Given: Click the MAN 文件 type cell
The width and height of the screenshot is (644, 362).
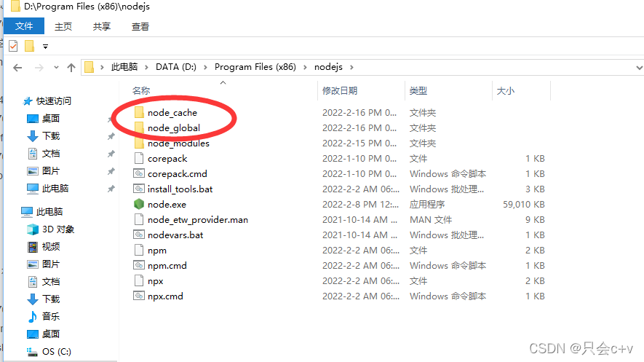Looking at the screenshot, I should point(431,219).
